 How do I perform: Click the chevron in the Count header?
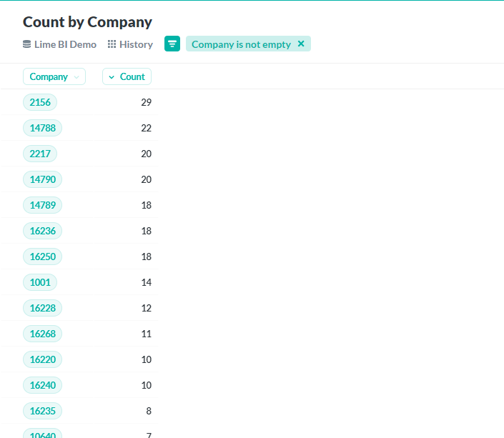[112, 76]
